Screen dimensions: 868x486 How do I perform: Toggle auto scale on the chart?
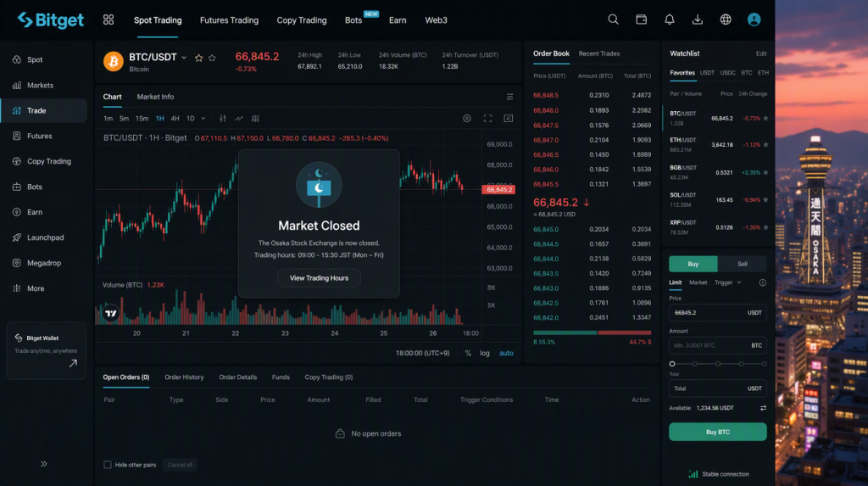point(506,353)
